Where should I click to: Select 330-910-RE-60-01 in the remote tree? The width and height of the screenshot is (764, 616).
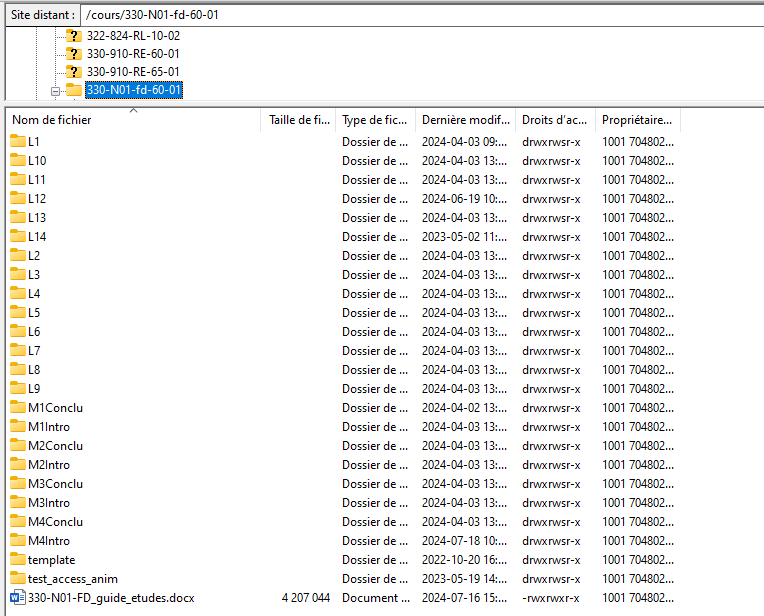point(133,54)
